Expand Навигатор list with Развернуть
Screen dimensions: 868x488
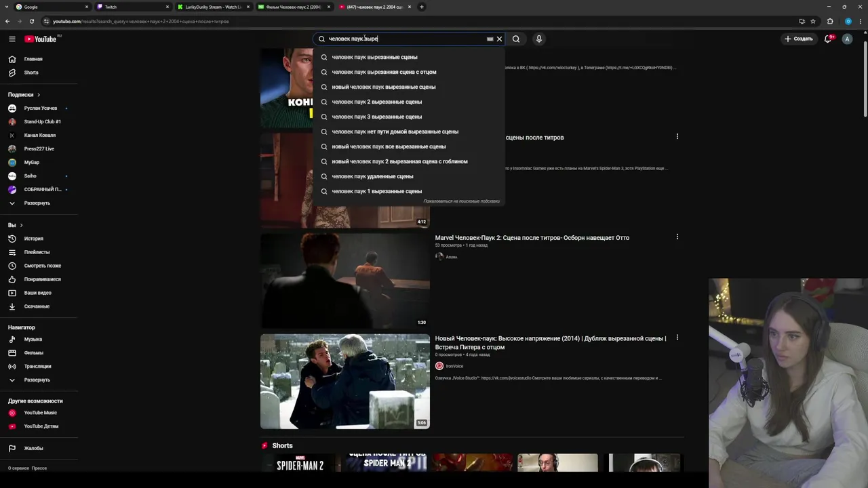(x=39, y=380)
